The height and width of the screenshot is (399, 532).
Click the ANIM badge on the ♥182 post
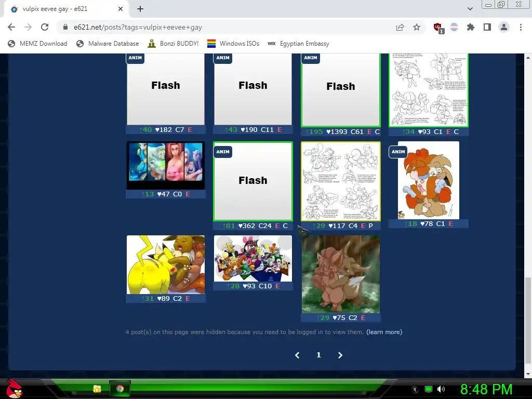135,58
